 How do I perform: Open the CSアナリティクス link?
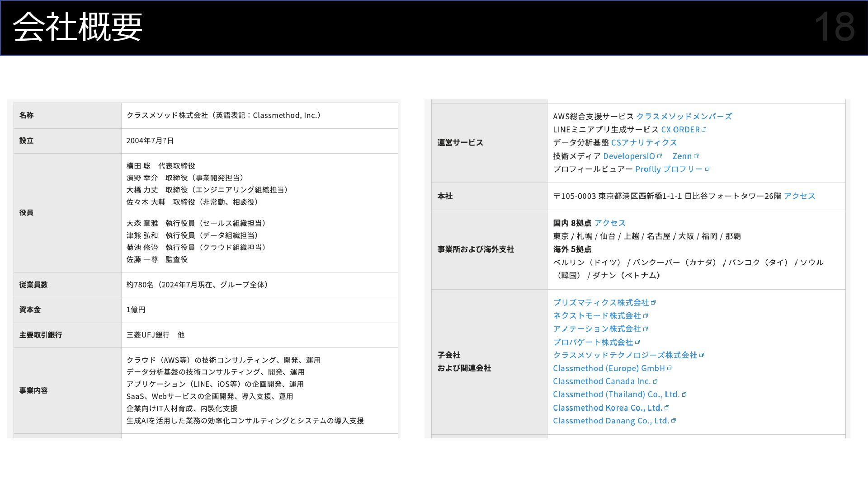click(644, 143)
